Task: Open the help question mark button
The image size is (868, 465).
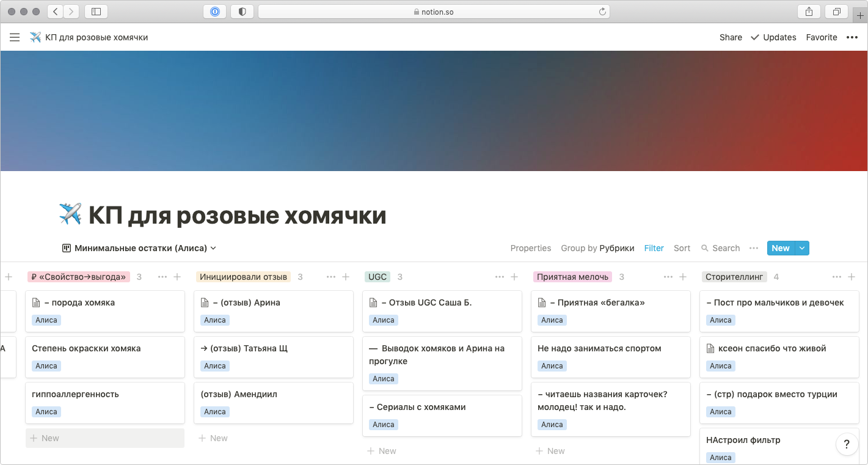Action: coord(847,444)
